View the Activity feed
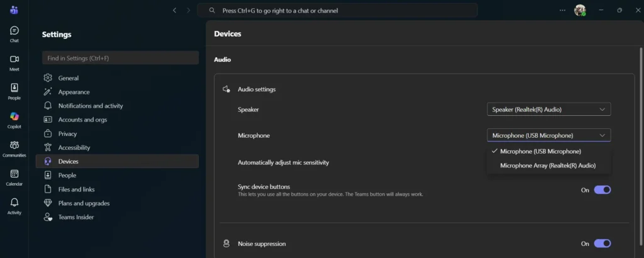This screenshot has width=644, height=258. click(x=14, y=206)
